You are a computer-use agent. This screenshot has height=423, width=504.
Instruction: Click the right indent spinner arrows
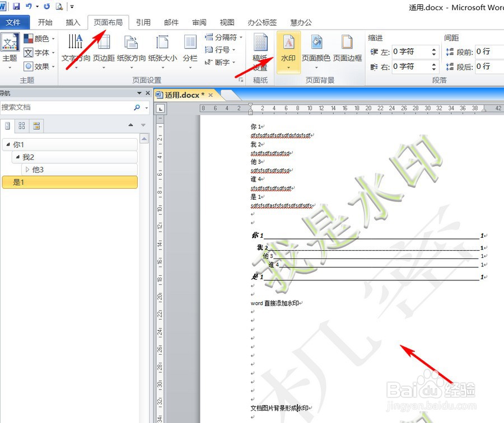(x=434, y=67)
